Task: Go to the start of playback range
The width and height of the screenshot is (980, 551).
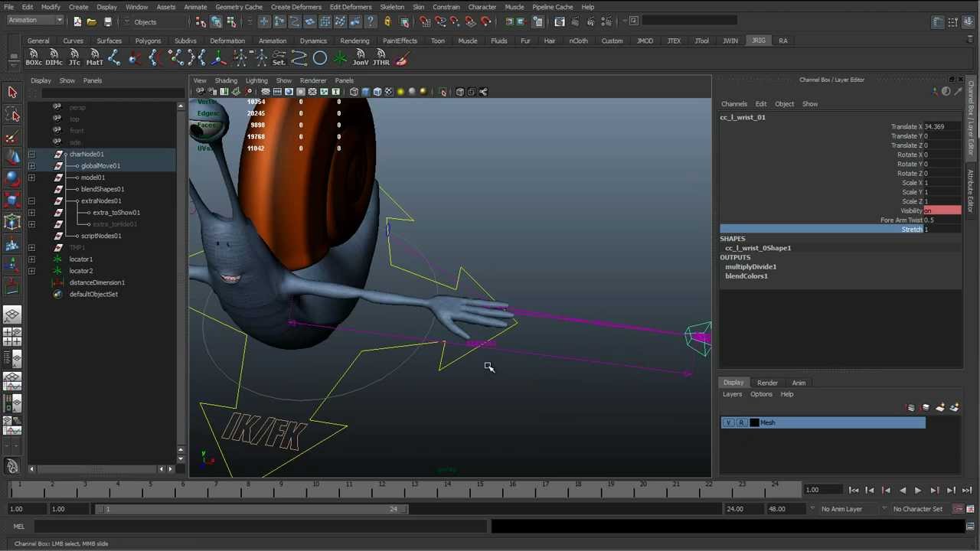Action: click(x=854, y=491)
